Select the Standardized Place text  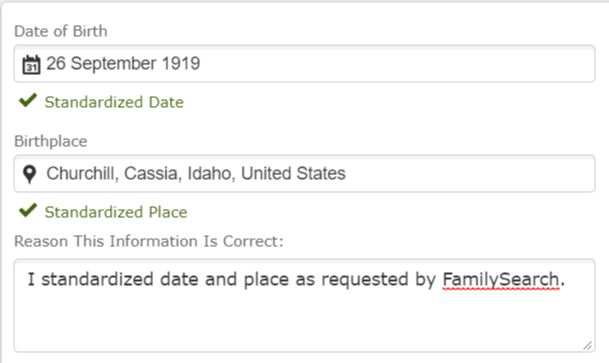(116, 212)
